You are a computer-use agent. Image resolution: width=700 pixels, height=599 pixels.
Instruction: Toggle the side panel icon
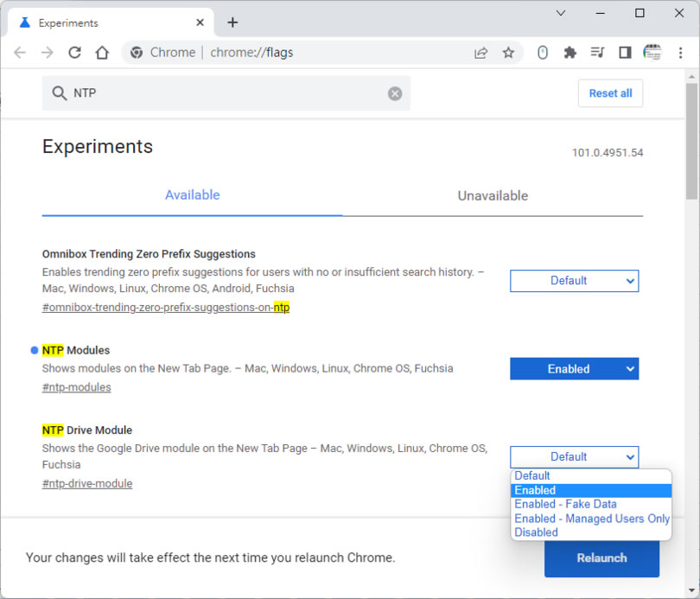pos(625,53)
